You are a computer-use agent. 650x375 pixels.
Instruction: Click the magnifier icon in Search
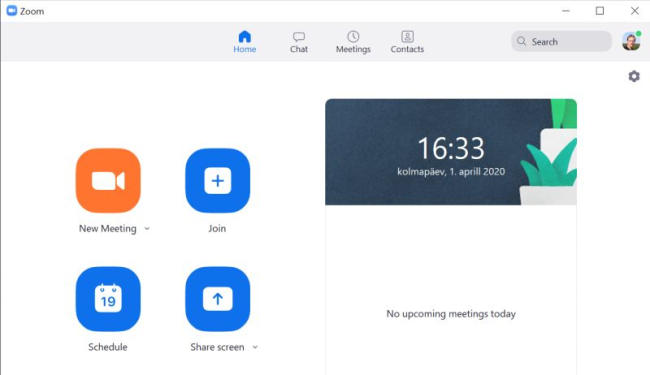521,41
